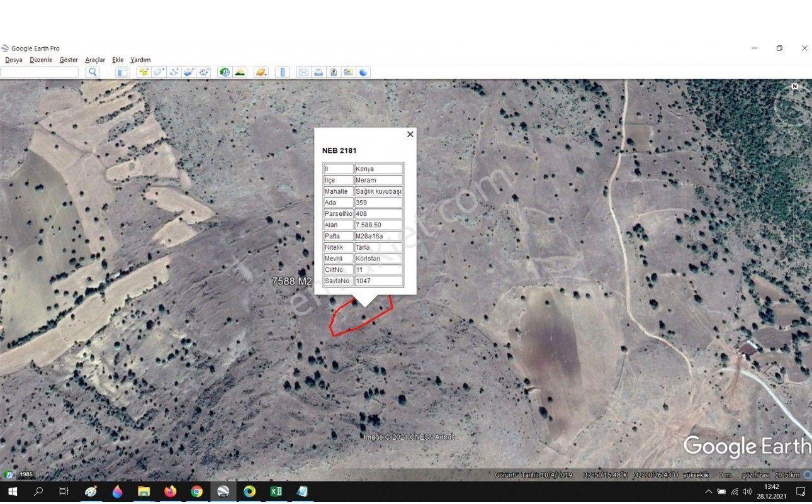Click the blue Earth globe toolbar icon
The width and height of the screenshot is (812, 504).
pyautogui.click(x=363, y=72)
